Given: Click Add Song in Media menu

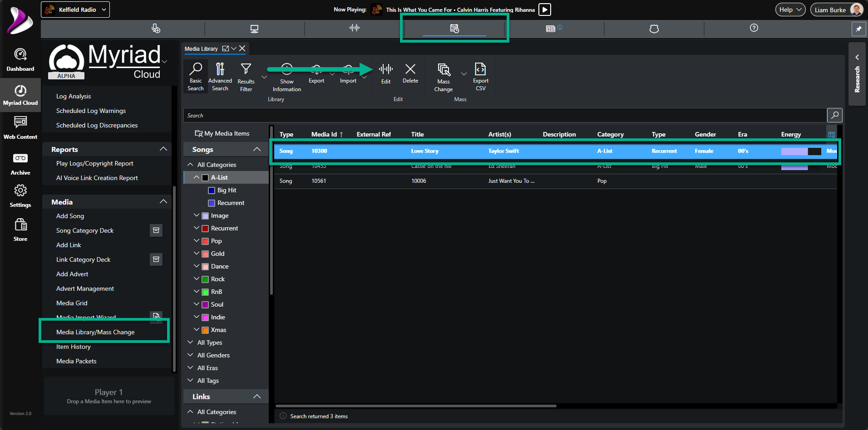Looking at the screenshot, I should click(70, 216).
